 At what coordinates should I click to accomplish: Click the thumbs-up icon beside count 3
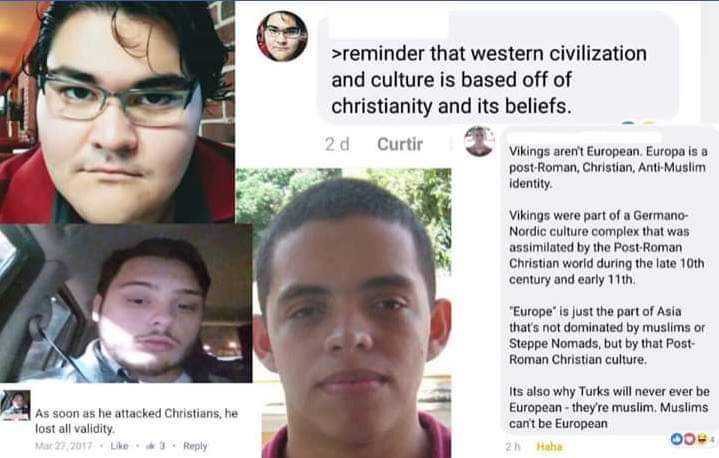(149, 446)
